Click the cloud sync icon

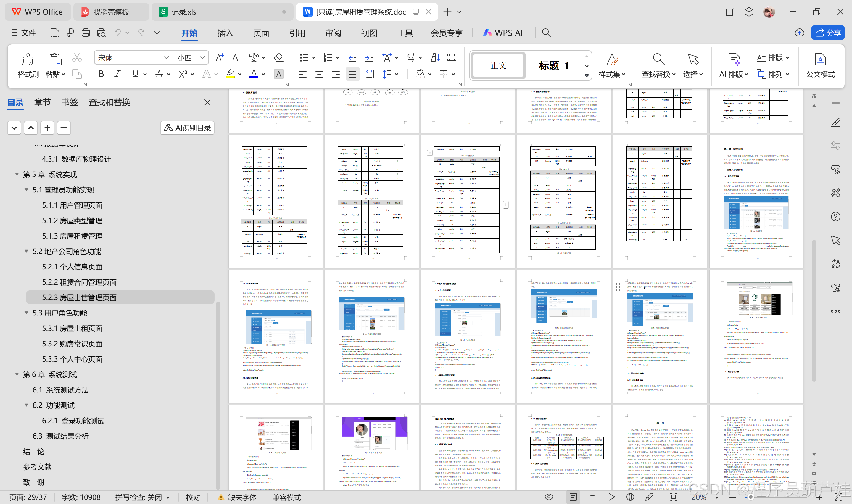(799, 33)
